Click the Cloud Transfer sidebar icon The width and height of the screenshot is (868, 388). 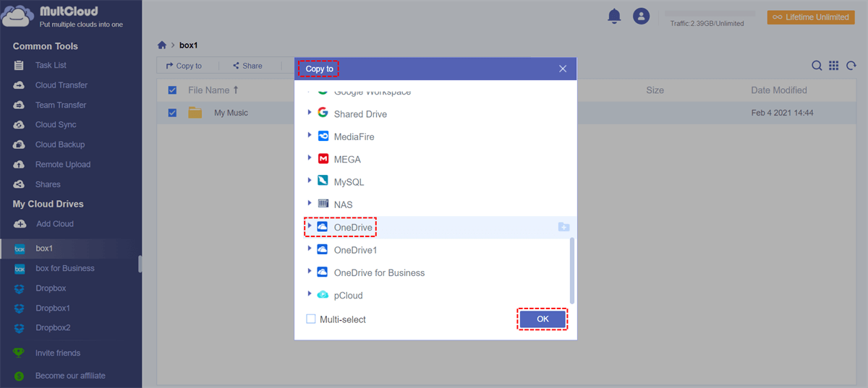(20, 85)
